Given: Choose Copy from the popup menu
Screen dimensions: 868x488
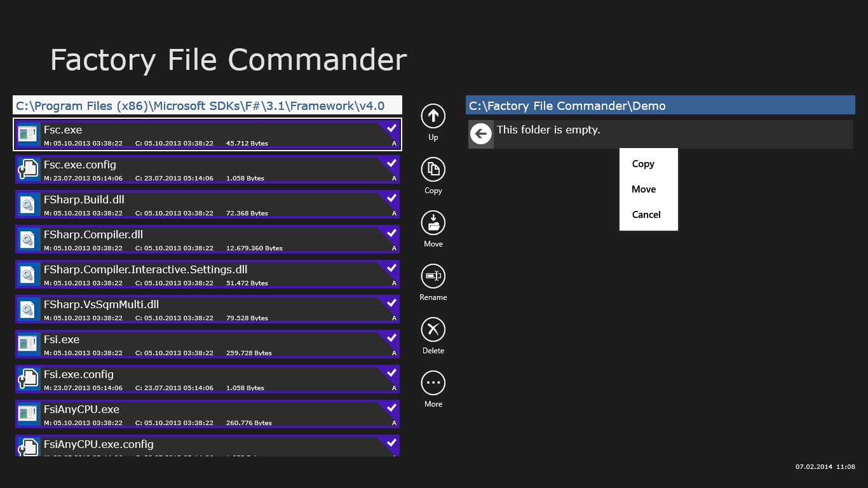Looking at the screenshot, I should tap(643, 164).
